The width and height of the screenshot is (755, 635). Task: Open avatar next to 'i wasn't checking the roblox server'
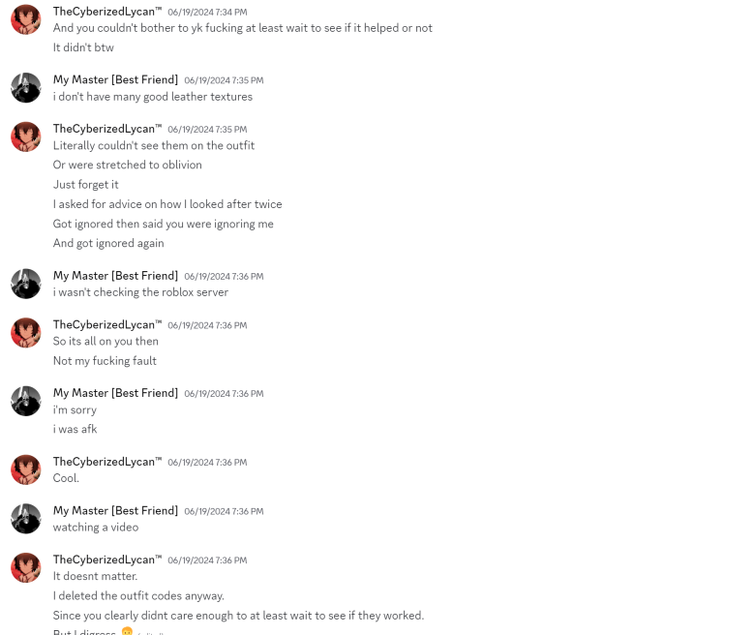click(x=26, y=284)
